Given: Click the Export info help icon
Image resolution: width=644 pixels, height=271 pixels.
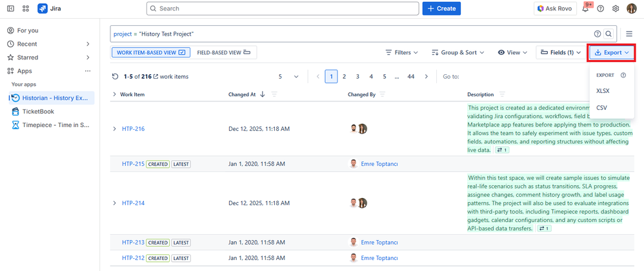Looking at the screenshot, I should 623,75.
